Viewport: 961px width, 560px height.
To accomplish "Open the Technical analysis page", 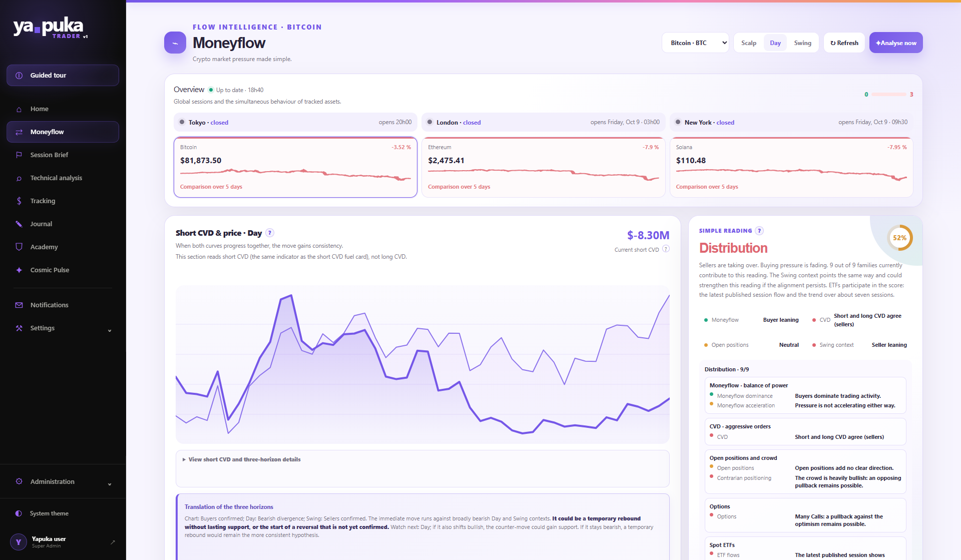I will (x=63, y=178).
